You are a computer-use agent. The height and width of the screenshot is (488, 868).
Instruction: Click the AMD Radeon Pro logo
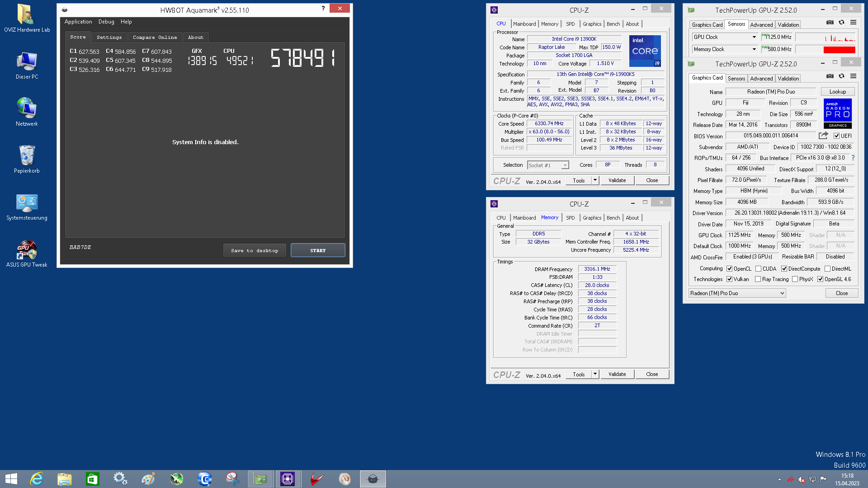tap(838, 113)
